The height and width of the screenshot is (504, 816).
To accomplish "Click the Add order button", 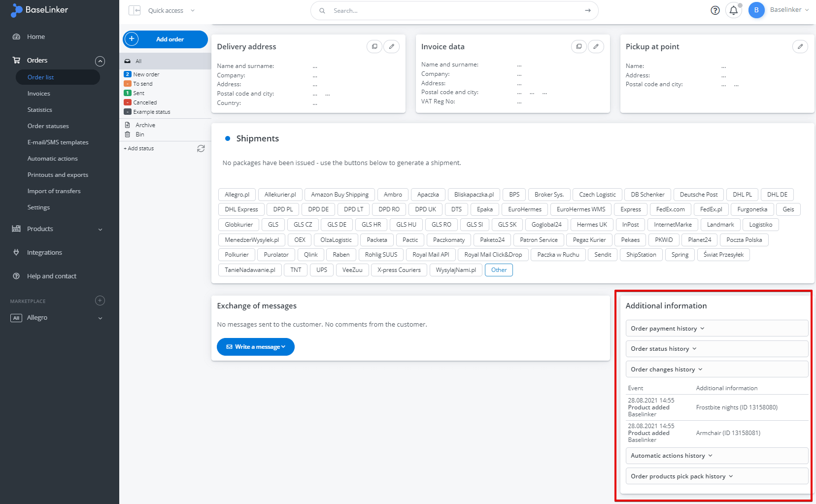I will click(165, 39).
